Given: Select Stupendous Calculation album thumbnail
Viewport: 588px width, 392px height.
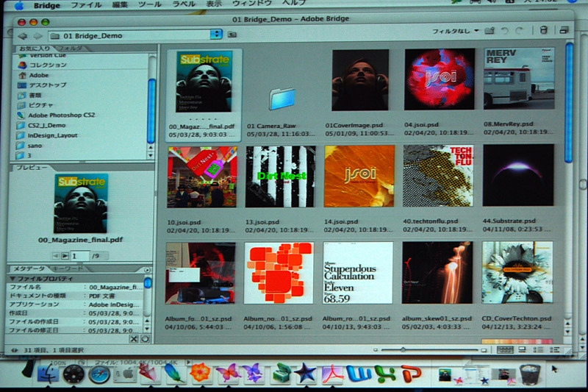Looking at the screenshot, I should (x=358, y=273).
